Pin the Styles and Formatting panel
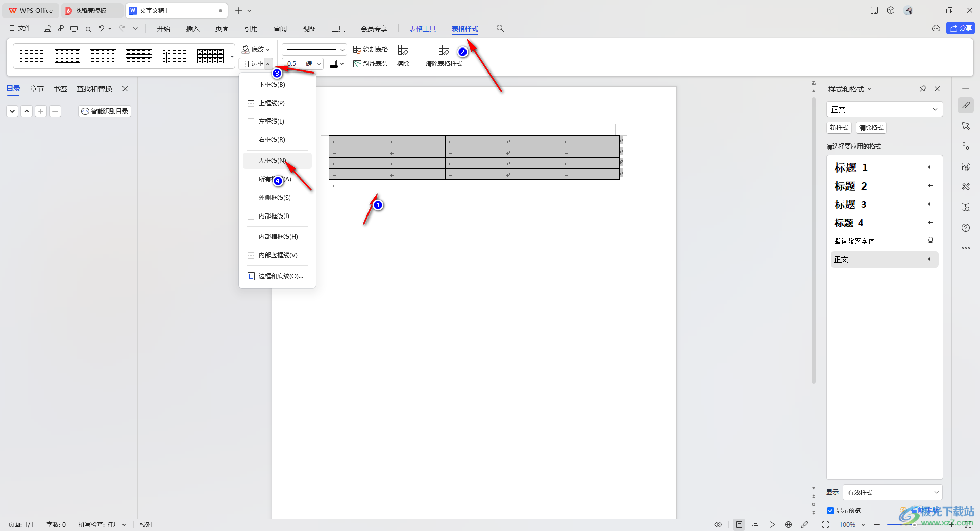Viewport: 980px width, 531px height. pos(923,89)
